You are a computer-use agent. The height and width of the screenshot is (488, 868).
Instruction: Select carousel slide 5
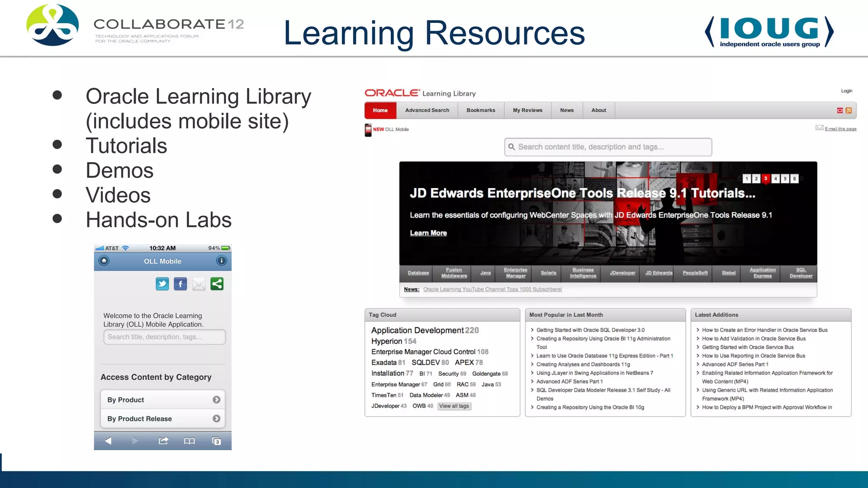click(785, 179)
